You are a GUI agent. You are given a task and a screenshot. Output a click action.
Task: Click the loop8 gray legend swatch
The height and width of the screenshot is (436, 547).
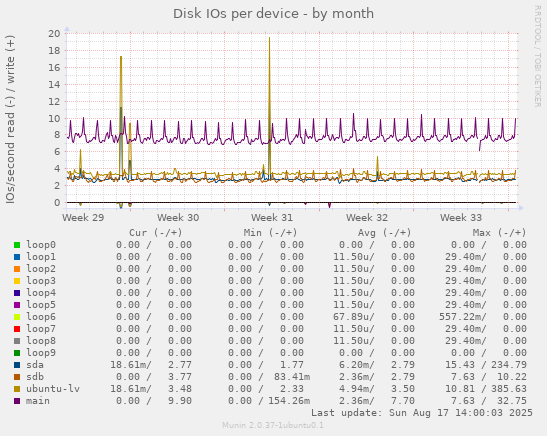17,341
